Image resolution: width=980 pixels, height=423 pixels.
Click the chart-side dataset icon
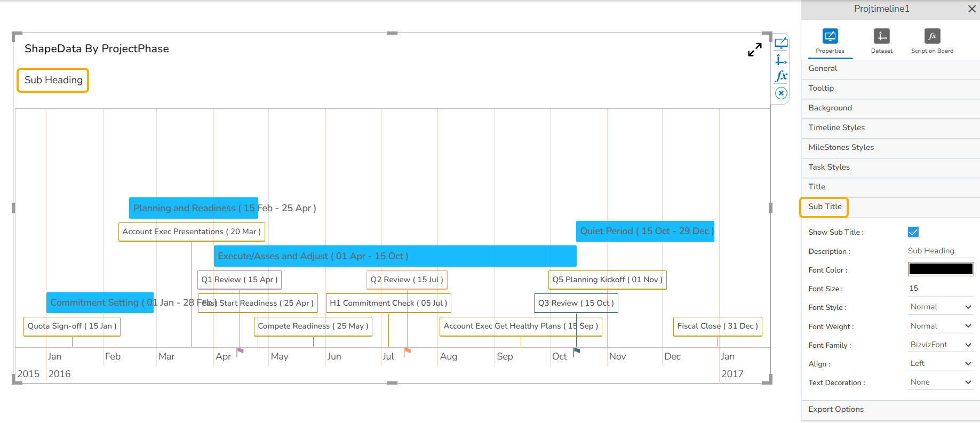click(781, 60)
